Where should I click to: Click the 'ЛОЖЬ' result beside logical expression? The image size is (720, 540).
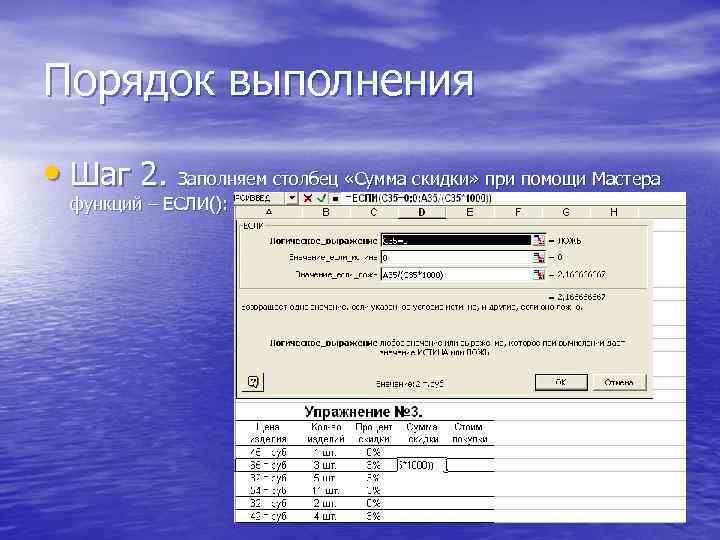(565, 241)
